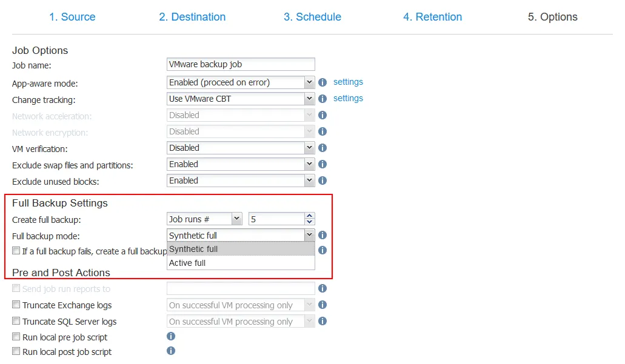Switch to the 3. Schedule step
Image resolution: width=625 pixels, height=364 pixels.
[x=312, y=17]
